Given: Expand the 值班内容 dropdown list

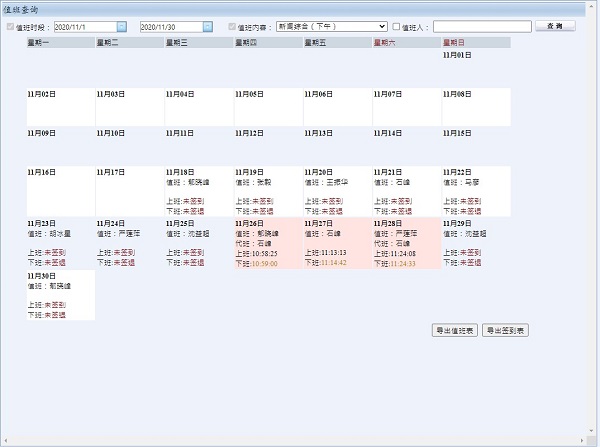Looking at the screenshot, I should (381, 26).
